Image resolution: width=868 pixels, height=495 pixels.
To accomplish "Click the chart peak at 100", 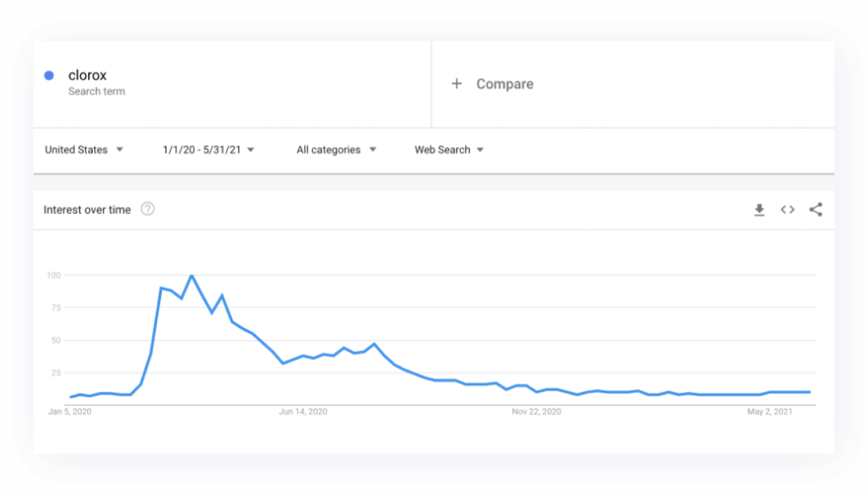I will tap(192, 276).
